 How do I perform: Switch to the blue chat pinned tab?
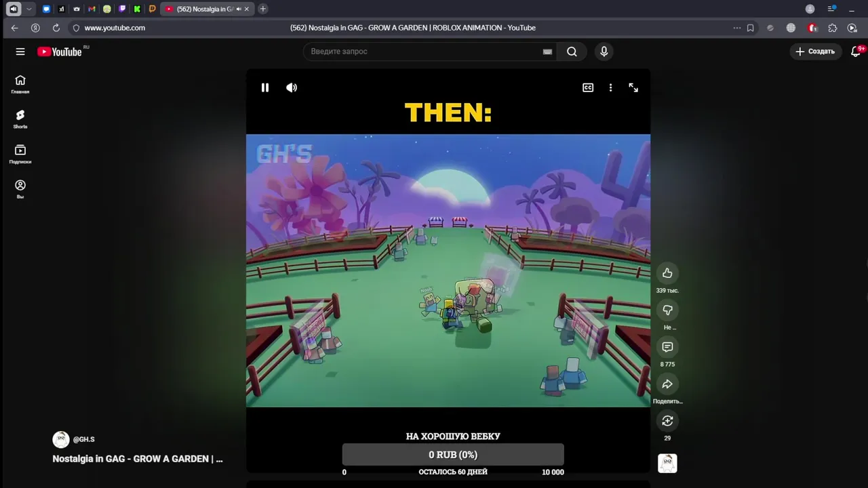(x=46, y=9)
